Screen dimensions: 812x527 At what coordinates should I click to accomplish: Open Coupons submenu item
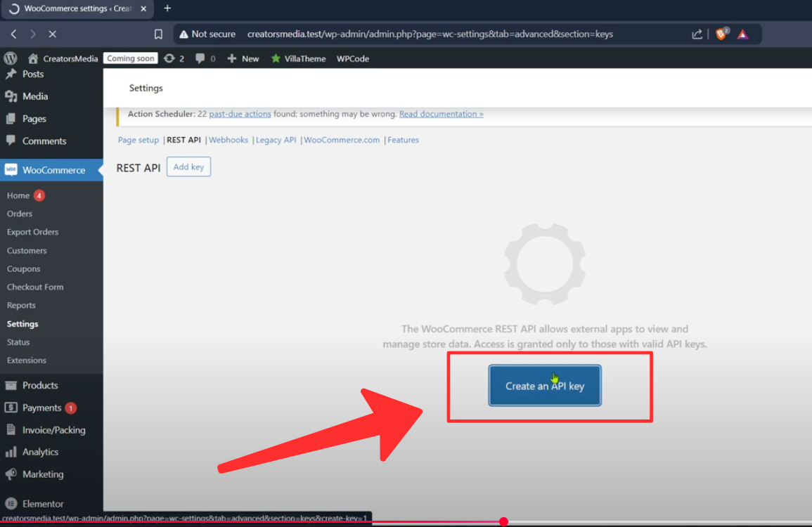pyautogui.click(x=23, y=268)
